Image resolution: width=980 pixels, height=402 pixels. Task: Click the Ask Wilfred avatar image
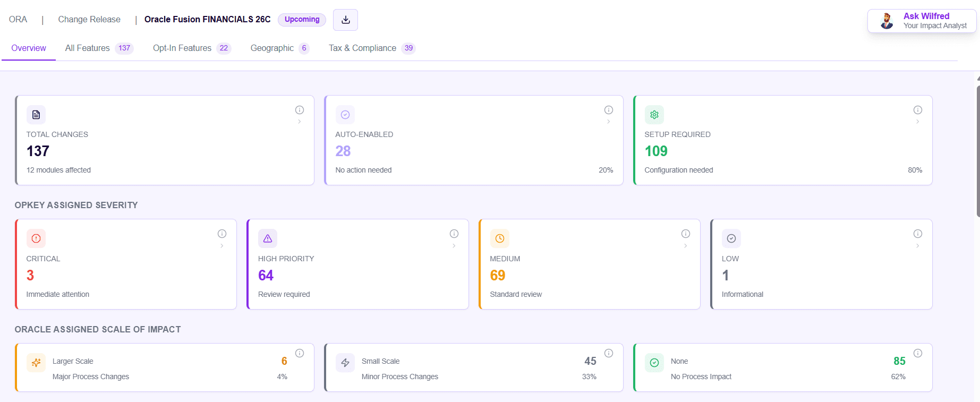click(887, 21)
